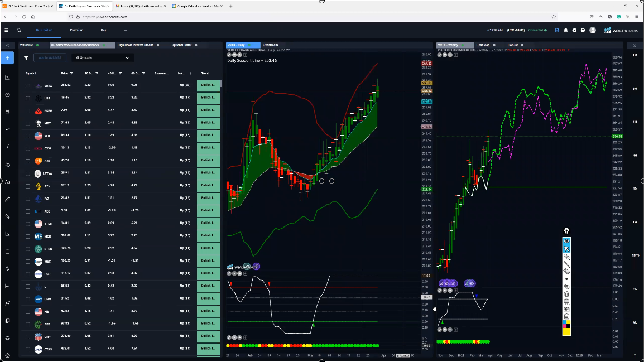
Task: Click undo arrow in annotation toolbar
Action: [x=566, y=287]
